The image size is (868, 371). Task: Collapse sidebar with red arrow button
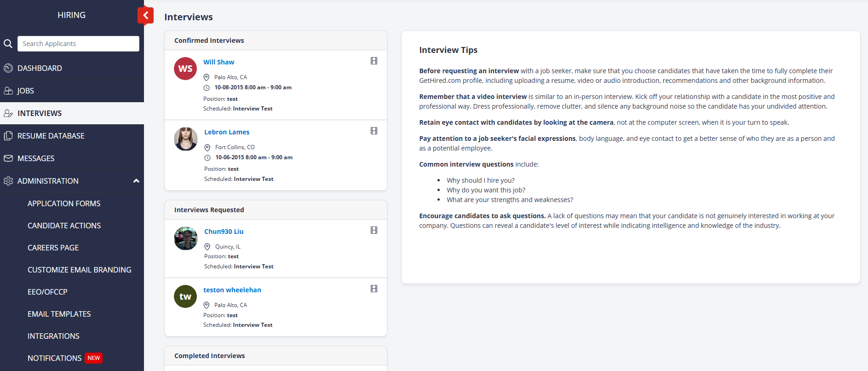145,15
